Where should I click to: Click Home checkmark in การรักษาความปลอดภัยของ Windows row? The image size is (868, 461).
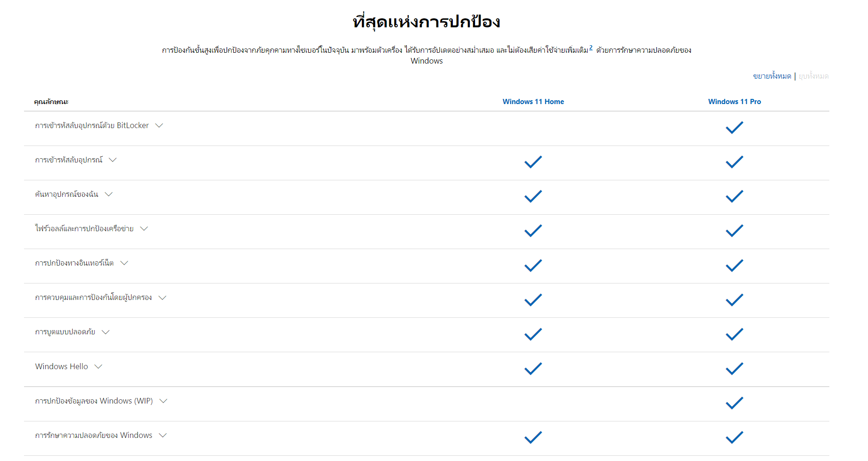tap(533, 437)
